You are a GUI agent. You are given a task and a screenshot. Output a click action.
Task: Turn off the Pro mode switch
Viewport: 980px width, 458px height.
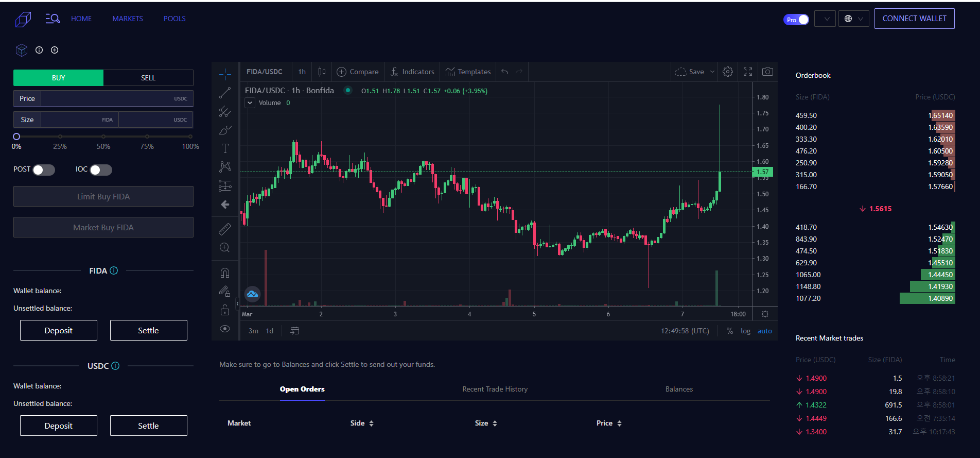(796, 20)
